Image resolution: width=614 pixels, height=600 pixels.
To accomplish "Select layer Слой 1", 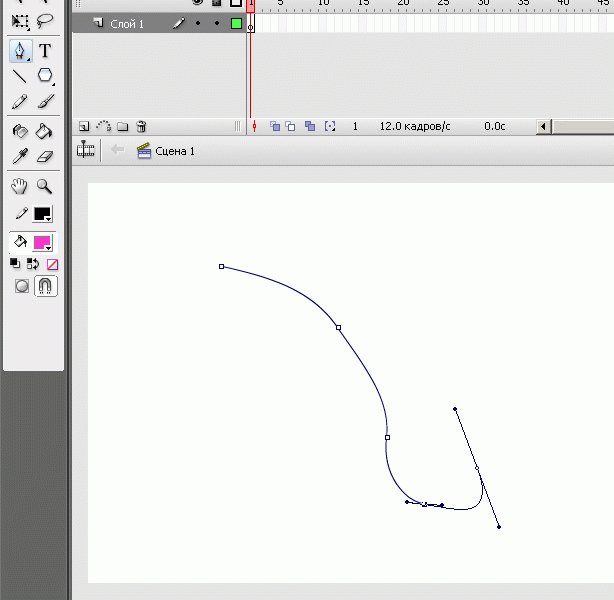I will click(127, 24).
